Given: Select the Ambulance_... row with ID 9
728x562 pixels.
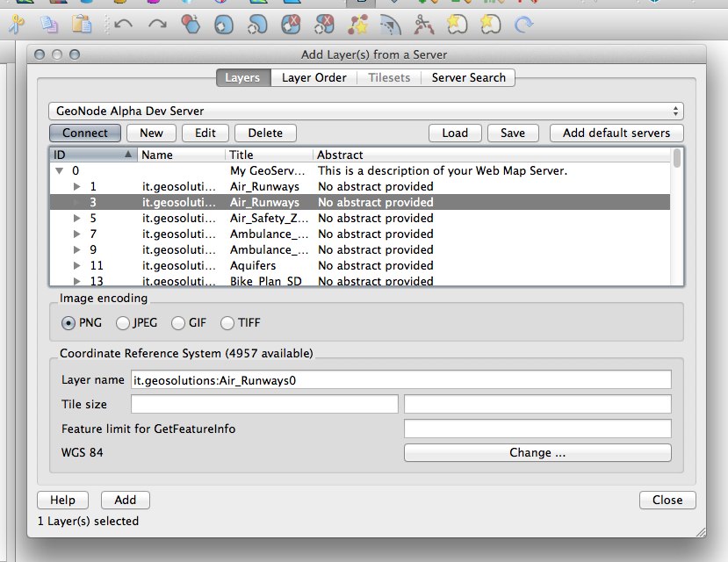Looking at the screenshot, I should coord(360,249).
